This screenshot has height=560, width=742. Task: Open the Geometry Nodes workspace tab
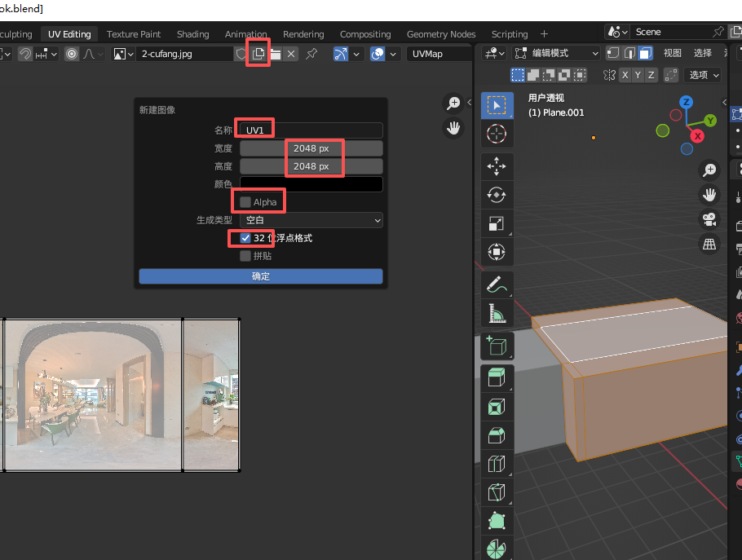point(440,34)
